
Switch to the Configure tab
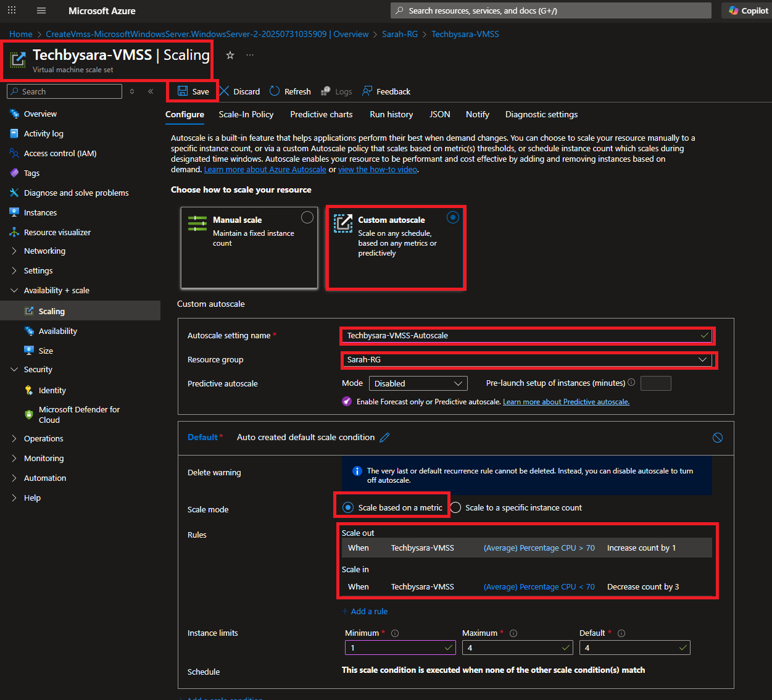[185, 115]
